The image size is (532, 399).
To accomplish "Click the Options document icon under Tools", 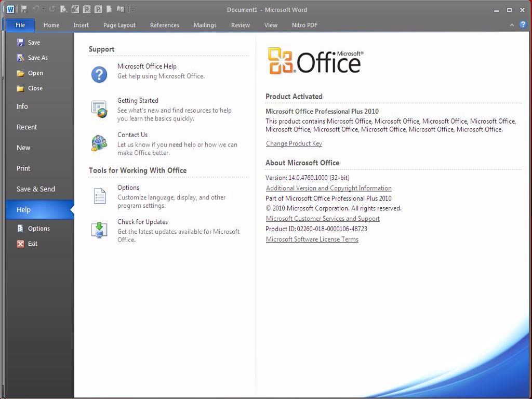I will 99,196.
